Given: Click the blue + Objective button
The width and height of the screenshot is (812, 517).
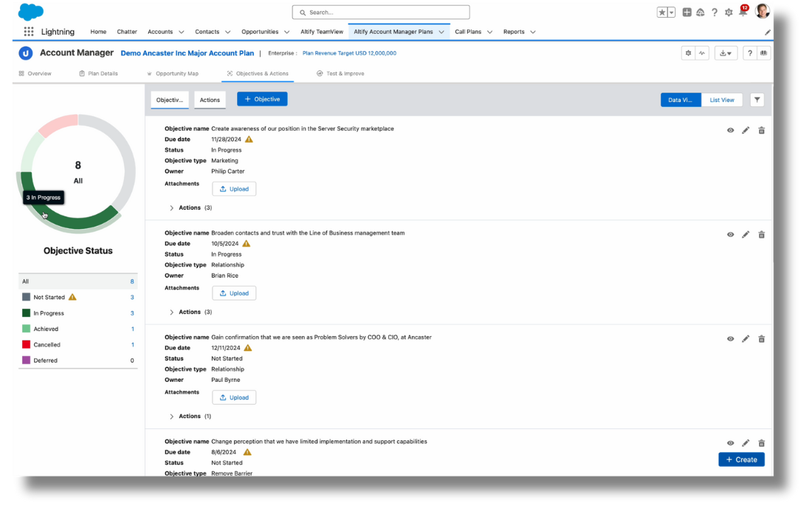Looking at the screenshot, I should (262, 99).
